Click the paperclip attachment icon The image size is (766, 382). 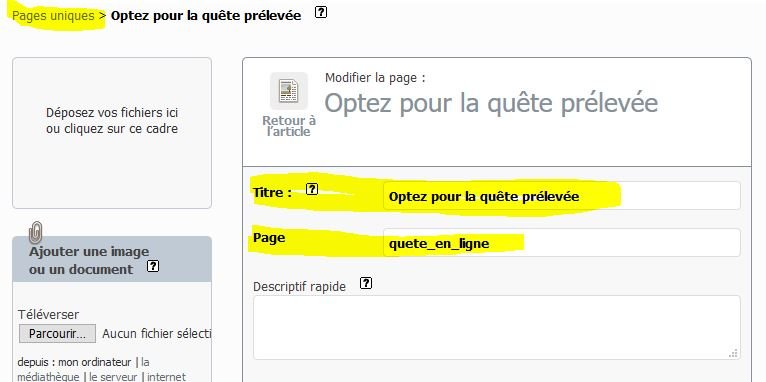(36, 233)
